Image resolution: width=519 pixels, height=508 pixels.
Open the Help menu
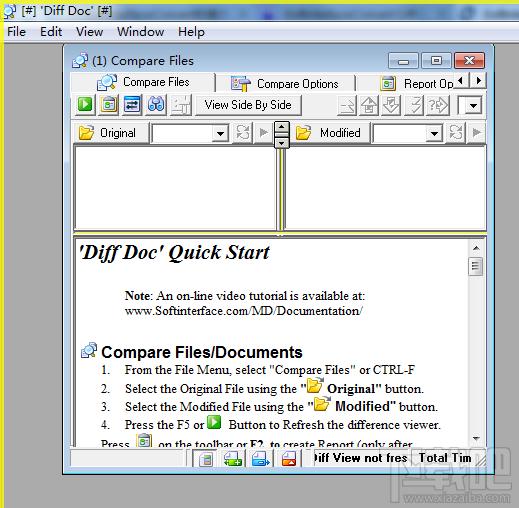click(191, 32)
